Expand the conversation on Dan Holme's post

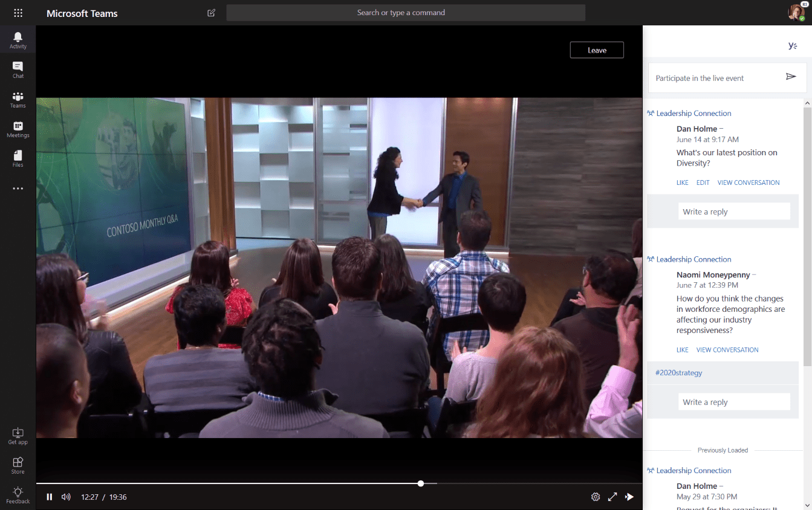749,182
